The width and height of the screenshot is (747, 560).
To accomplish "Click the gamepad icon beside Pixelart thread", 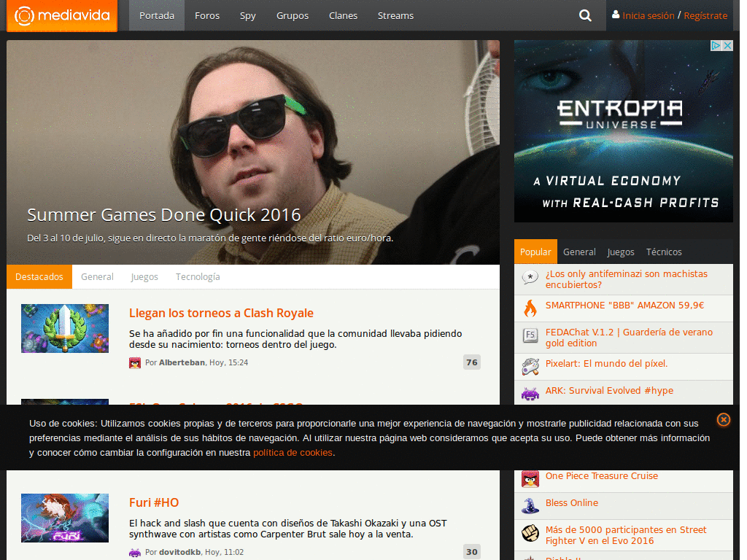I will pos(530,367).
